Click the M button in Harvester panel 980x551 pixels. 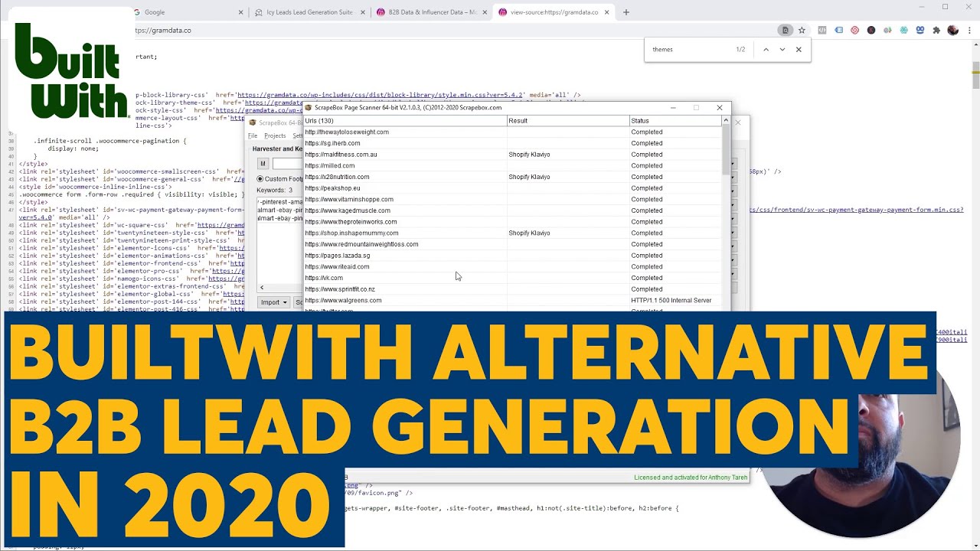click(x=263, y=164)
